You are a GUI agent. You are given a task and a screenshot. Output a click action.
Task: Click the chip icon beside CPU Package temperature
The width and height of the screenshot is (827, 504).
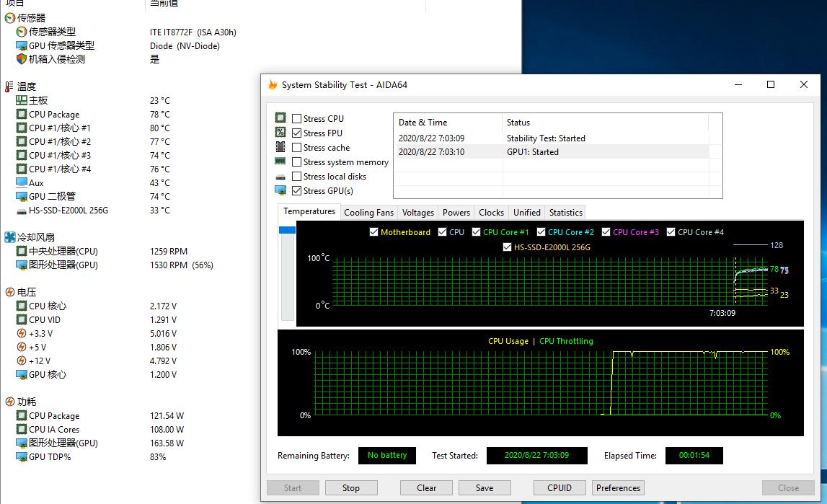(21, 114)
